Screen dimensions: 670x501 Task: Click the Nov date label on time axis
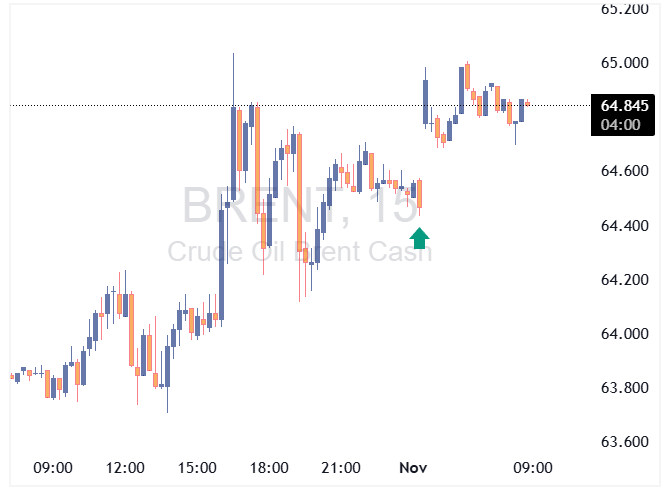(x=414, y=468)
